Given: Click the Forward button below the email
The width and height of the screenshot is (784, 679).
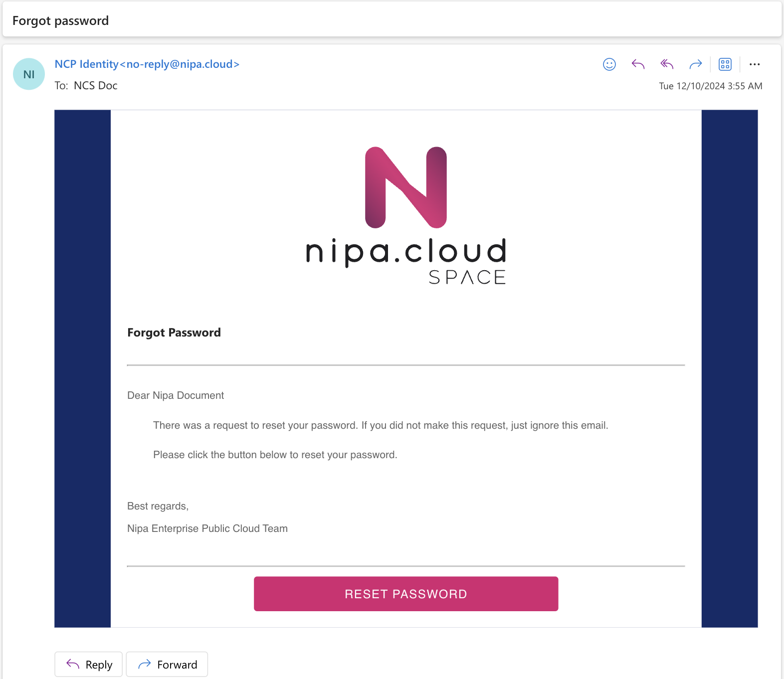Looking at the screenshot, I should coord(167,665).
